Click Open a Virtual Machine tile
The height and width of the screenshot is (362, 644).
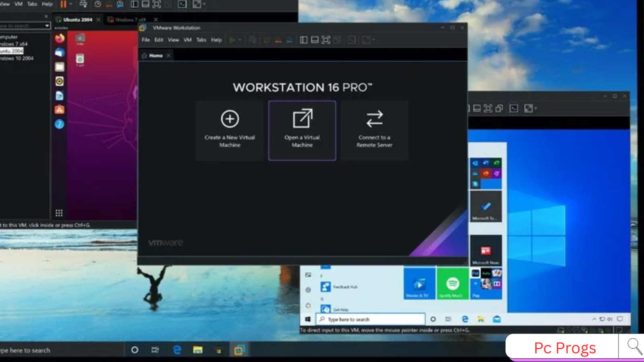(x=302, y=131)
